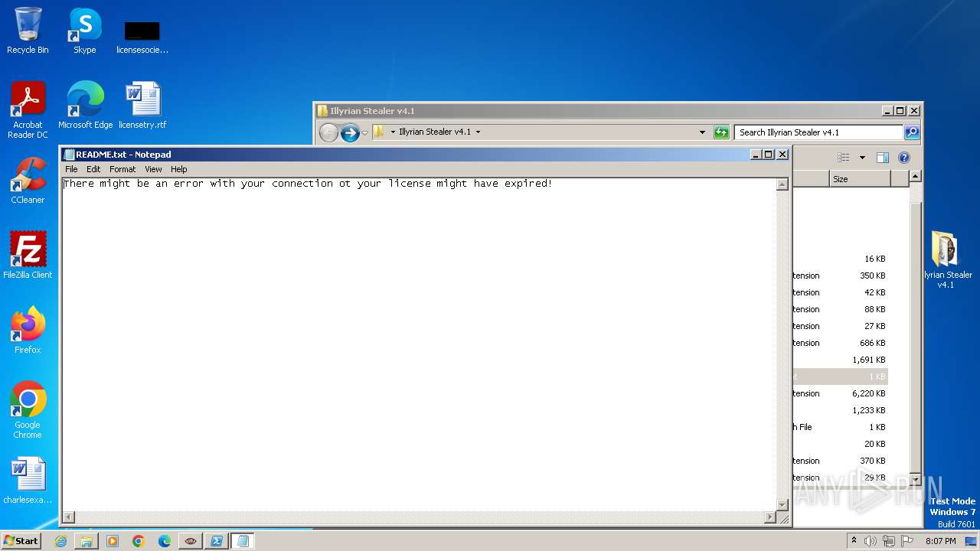Open Windows Media Player taskbar icon
Viewport: 980px width, 551px height.
tap(113, 541)
